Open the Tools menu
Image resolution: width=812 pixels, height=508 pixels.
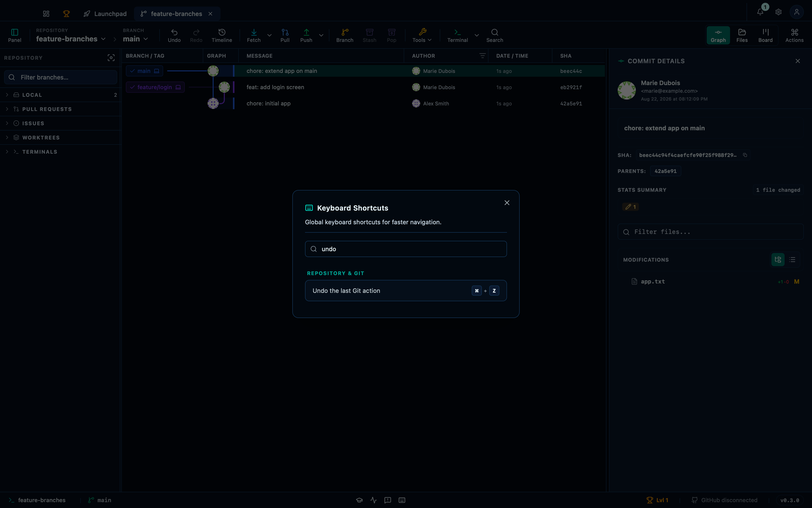coord(422,35)
